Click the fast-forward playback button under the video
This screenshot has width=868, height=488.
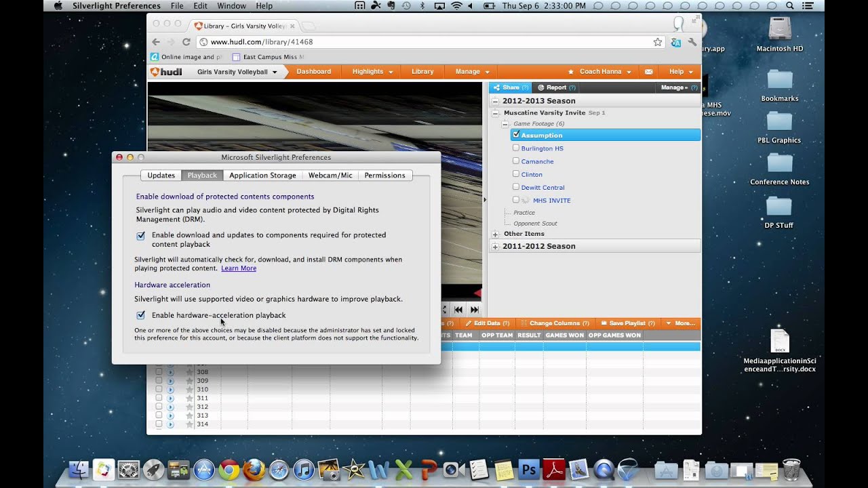pyautogui.click(x=475, y=310)
